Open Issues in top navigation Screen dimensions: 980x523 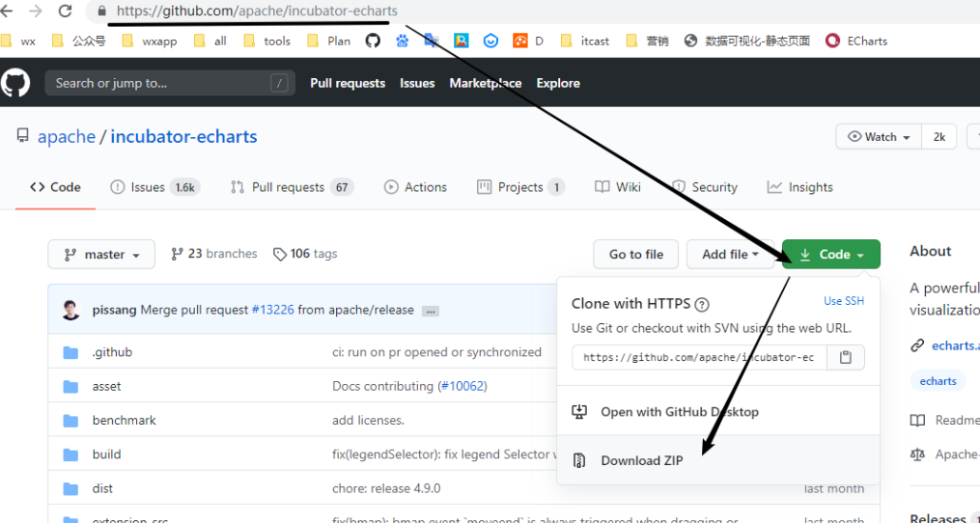417,83
